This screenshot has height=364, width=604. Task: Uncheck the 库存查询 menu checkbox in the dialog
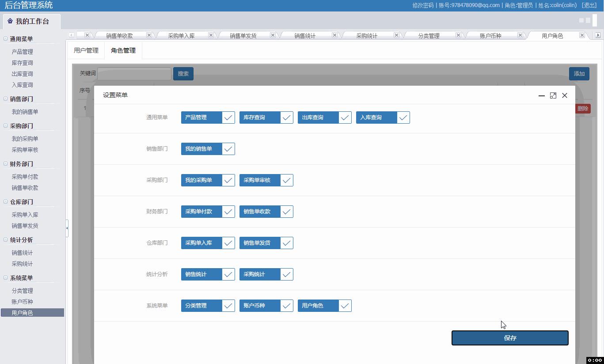click(x=286, y=118)
